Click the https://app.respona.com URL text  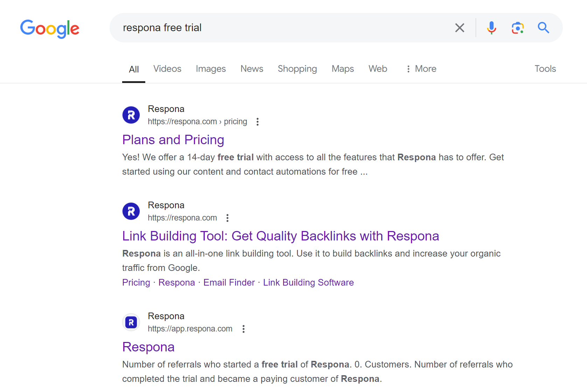(190, 329)
